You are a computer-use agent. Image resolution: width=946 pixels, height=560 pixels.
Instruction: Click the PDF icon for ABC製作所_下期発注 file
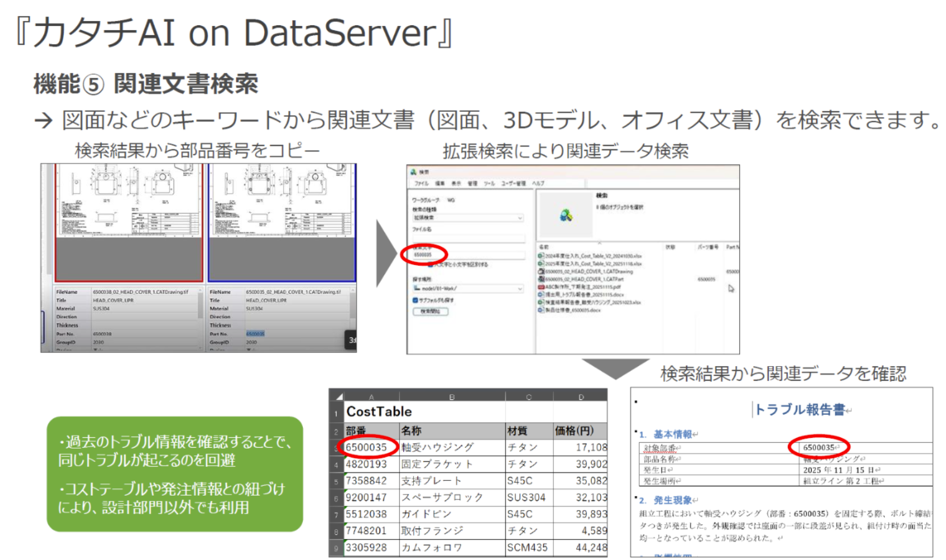coord(541,287)
